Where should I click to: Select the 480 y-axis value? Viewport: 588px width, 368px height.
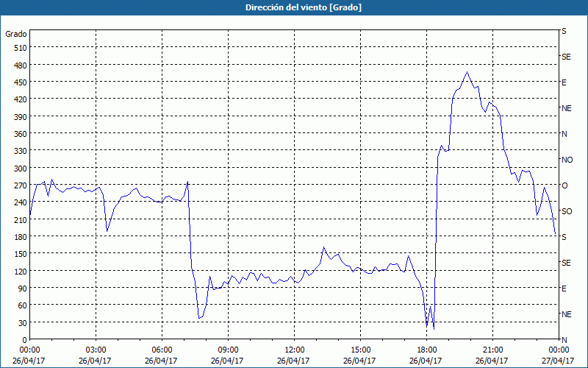21,65
